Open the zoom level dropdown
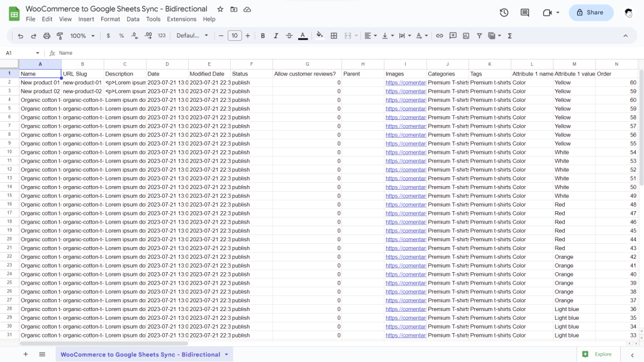Viewport: 644px width, 362px height. [80, 36]
